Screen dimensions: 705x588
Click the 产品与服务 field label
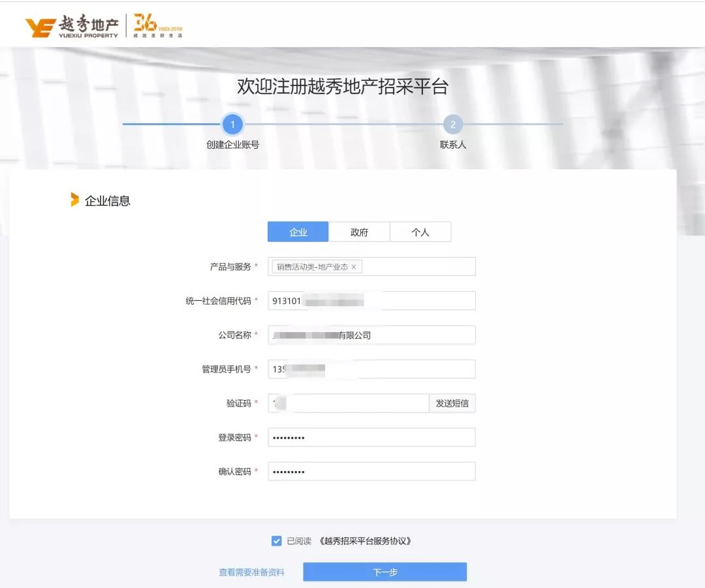click(x=230, y=266)
